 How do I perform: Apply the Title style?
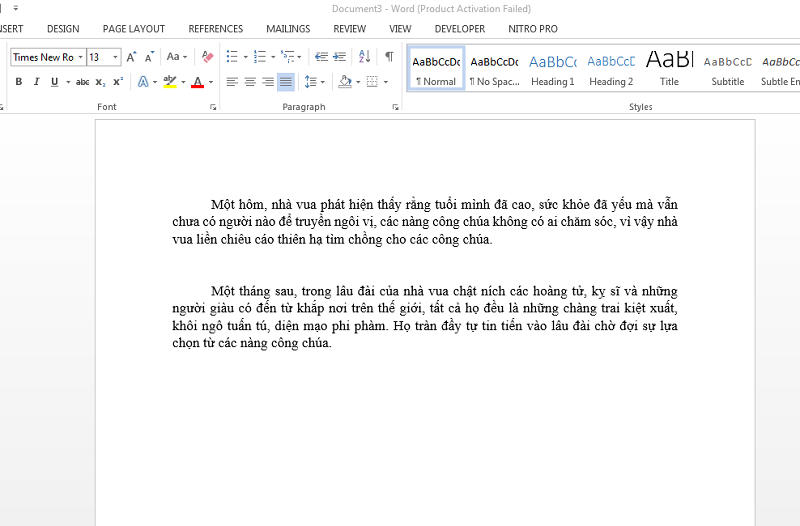(x=669, y=69)
